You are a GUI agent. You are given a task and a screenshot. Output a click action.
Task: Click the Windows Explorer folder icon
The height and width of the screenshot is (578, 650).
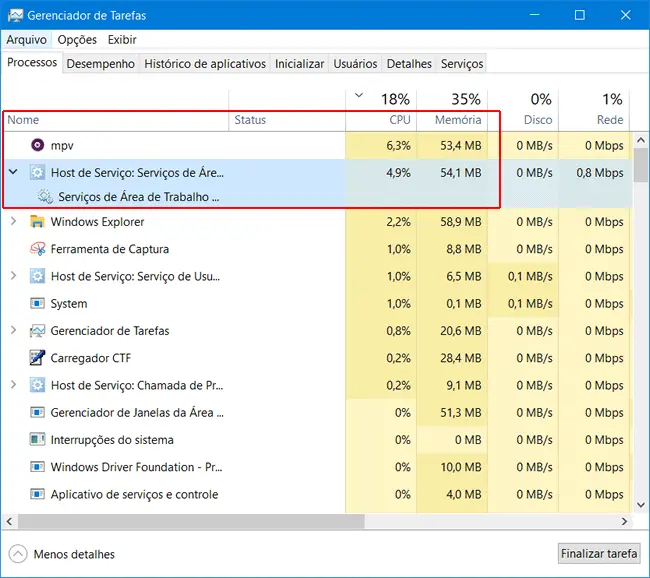(x=38, y=222)
